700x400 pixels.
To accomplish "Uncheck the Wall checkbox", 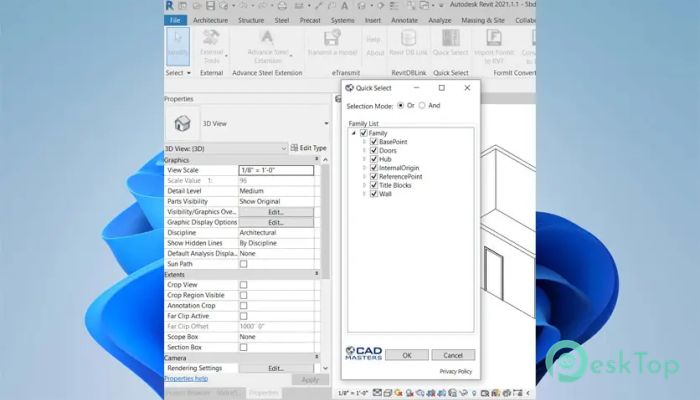I will [374, 194].
